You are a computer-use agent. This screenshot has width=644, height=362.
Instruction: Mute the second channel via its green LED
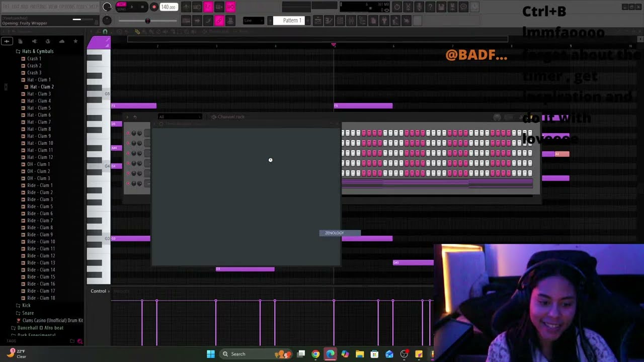click(128, 143)
